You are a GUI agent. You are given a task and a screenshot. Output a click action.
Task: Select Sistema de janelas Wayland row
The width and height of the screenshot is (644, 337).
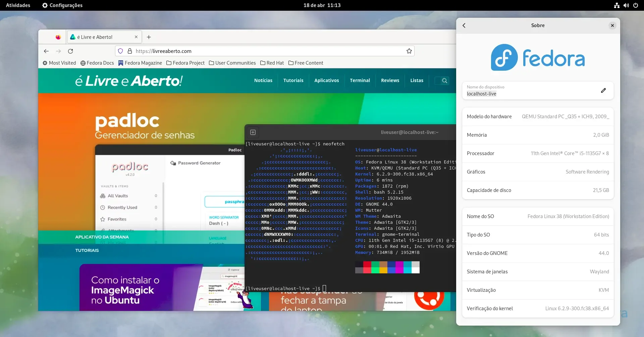tap(538, 272)
